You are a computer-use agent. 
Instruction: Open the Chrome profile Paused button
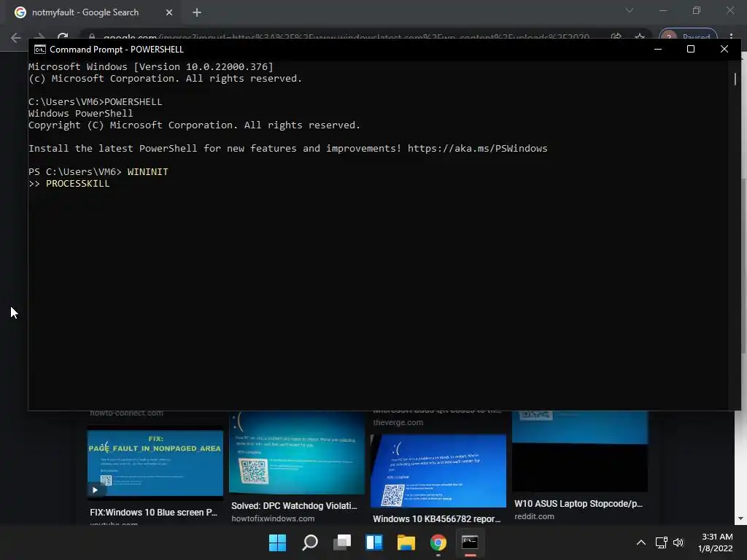pos(688,37)
